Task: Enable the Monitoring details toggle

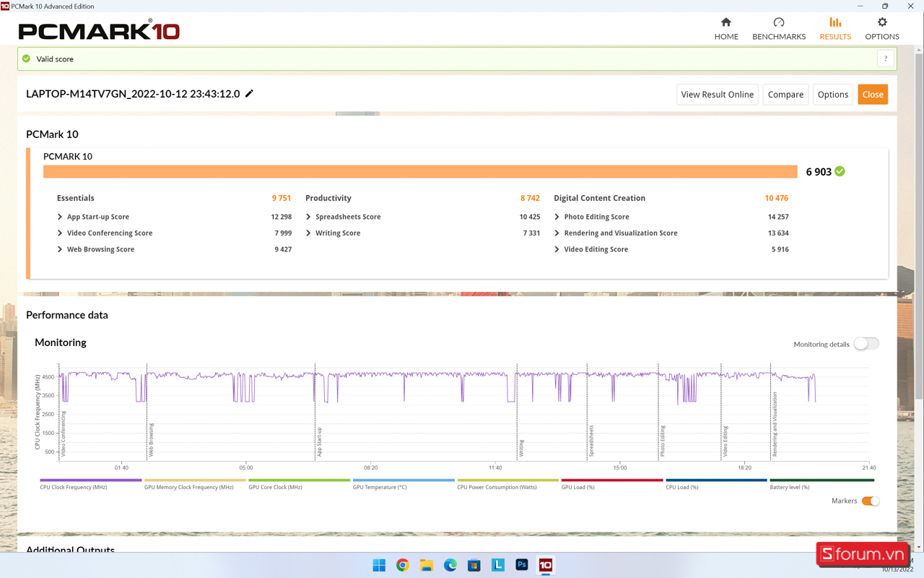Action: [866, 344]
